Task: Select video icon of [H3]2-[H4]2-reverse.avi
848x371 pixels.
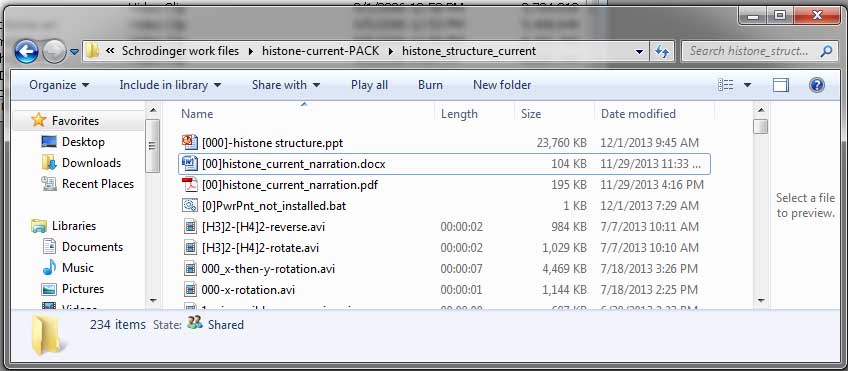Action: (x=190, y=227)
